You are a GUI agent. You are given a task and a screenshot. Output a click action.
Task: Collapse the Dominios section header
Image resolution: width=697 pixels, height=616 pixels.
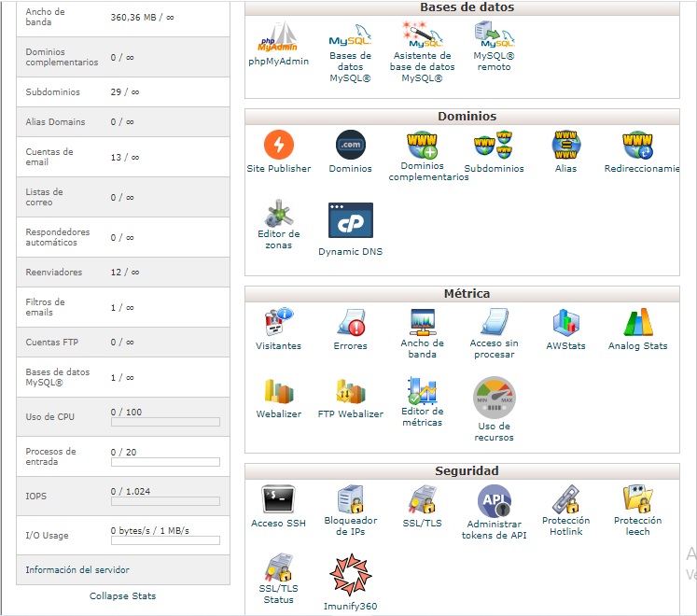pos(467,117)
